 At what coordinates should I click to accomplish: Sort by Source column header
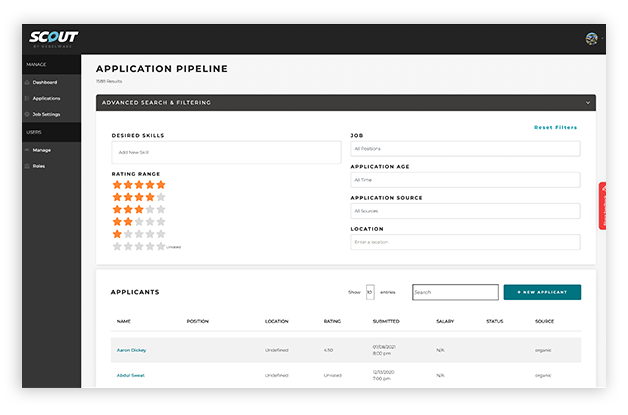[x=545, y=321]
